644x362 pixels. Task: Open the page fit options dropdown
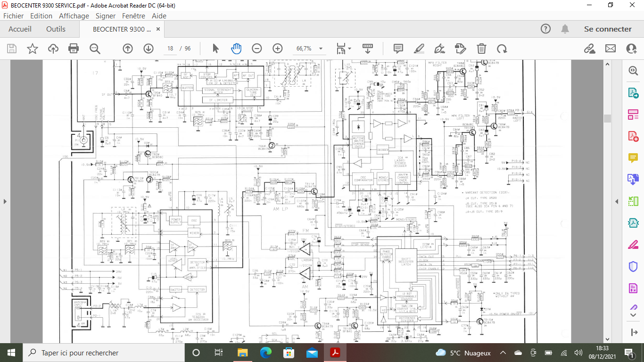(x=344, y=49)
